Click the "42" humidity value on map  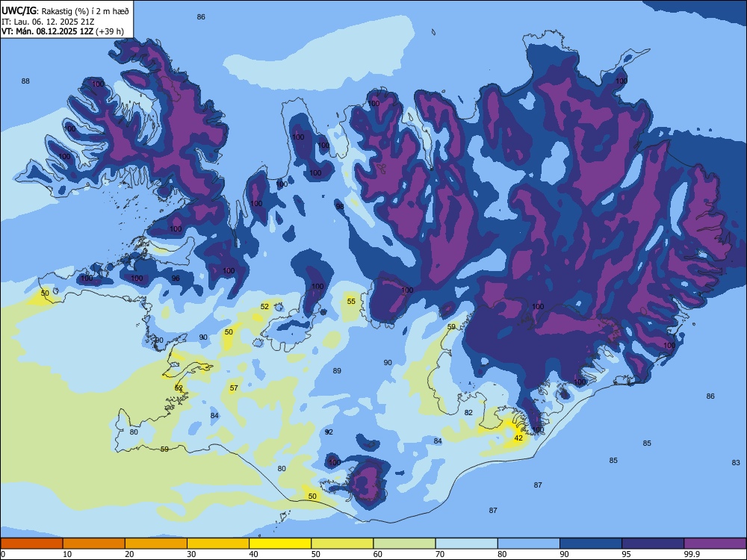pyautogui.click(x=518, y=438)
